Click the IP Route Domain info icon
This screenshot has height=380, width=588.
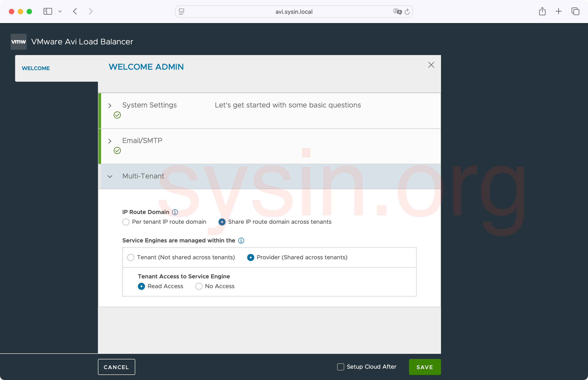coord(175,212)
